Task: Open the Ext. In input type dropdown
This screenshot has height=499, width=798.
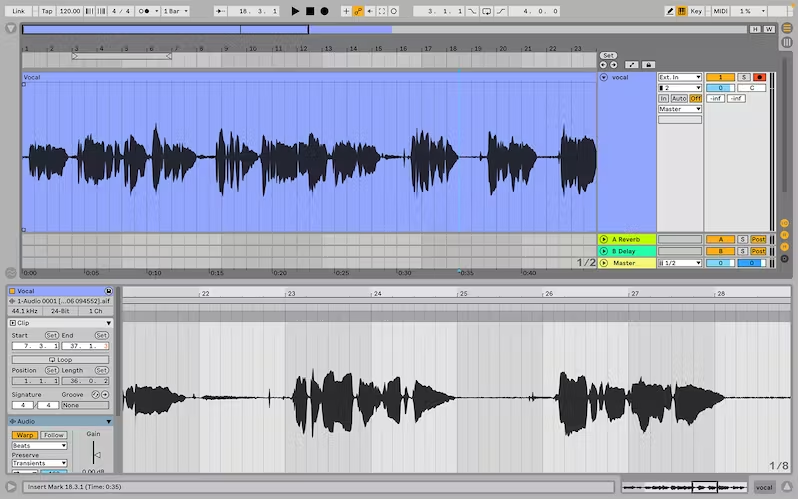Action: (680, 77)
